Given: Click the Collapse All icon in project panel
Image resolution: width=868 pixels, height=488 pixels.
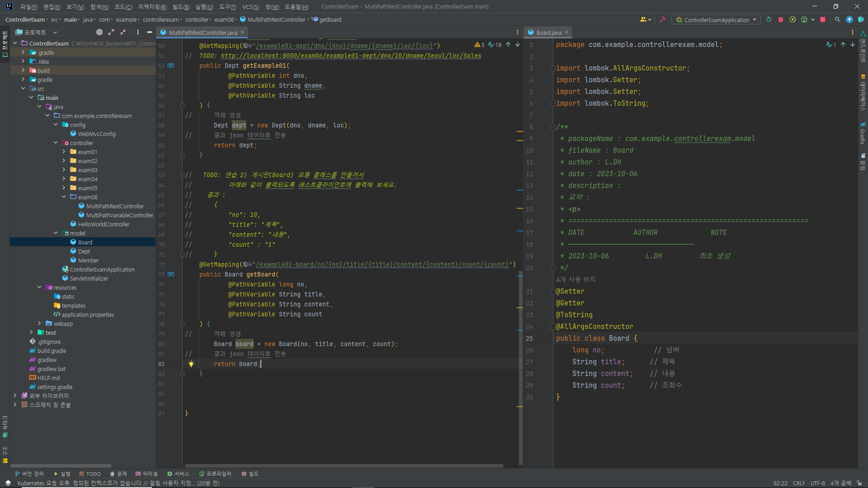Looking at the screenshot, I should click(x=123, y=32).
